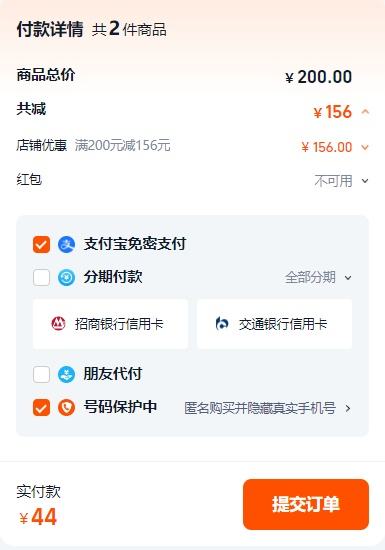Click the Alipay logo icon
385x550 pixels.
pyautogui.click(x=66, y=244)
